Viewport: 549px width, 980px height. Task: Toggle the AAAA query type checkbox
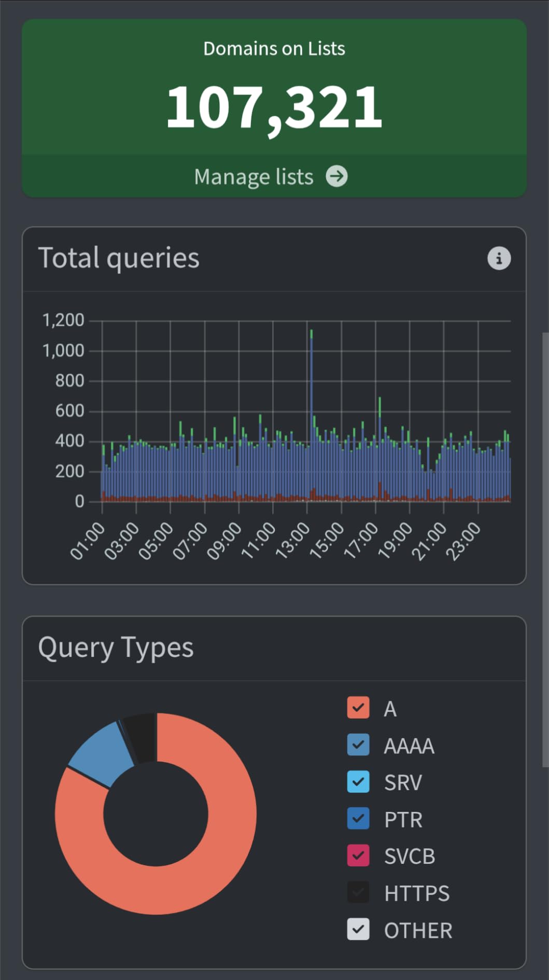(358, 745)
